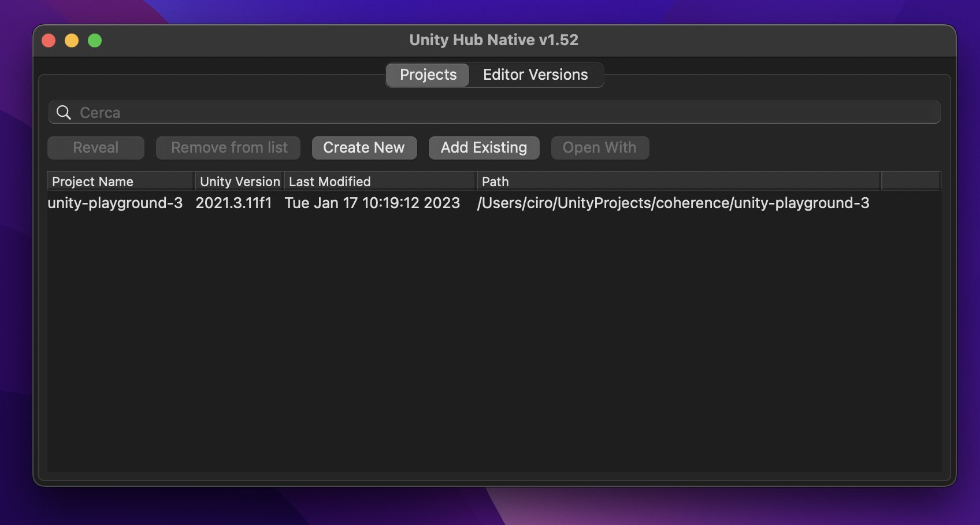Click the Create New button

pyautogui.click(x=364, y=147)
